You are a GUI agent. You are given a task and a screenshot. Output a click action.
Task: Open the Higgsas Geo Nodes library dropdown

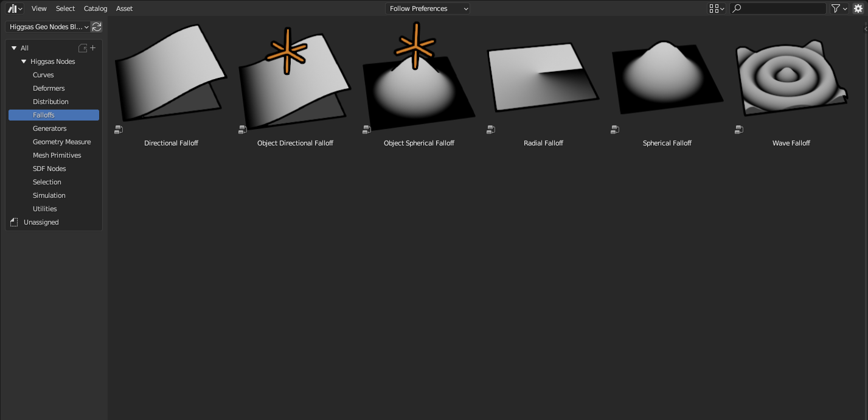(47, 27)
